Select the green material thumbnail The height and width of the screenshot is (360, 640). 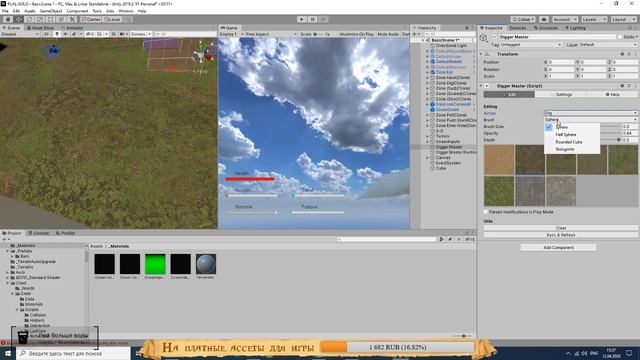pyautogui.click(x=155, y=264)
